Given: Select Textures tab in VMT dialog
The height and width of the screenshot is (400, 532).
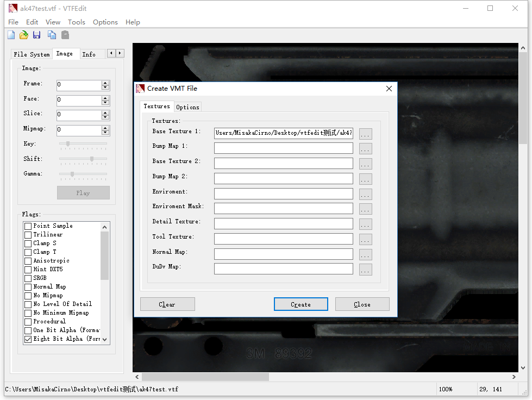Looking at the screenshot, I should click(157, 106).
